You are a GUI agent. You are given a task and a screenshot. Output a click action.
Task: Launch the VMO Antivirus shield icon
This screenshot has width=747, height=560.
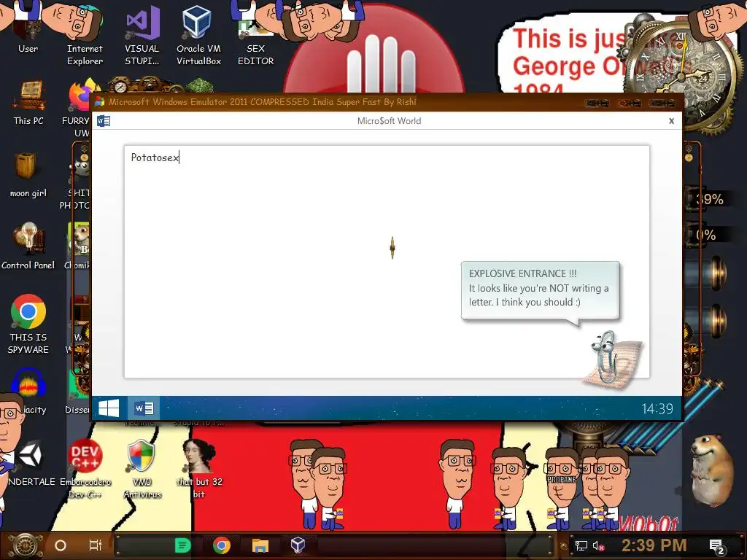[x=142, y=469]
